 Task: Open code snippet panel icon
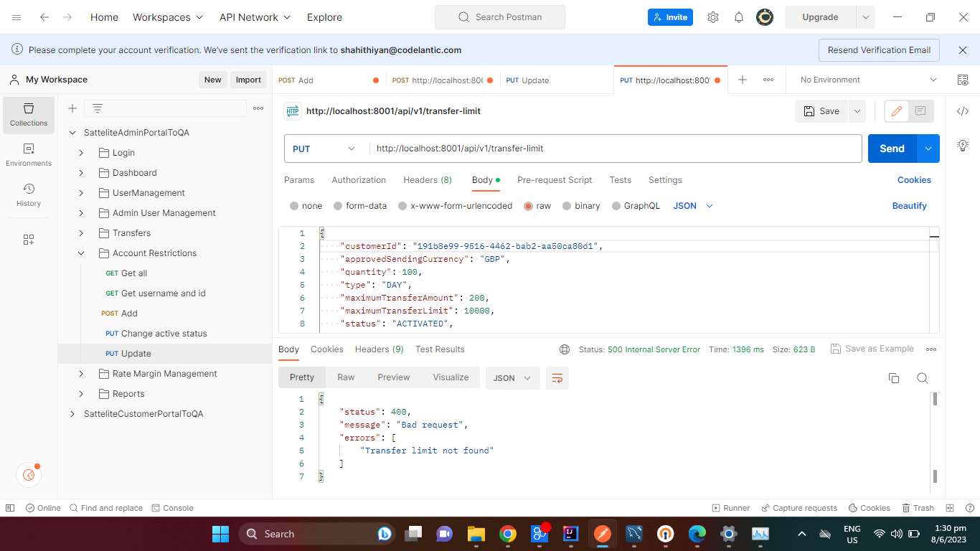(x=963, y=111)
